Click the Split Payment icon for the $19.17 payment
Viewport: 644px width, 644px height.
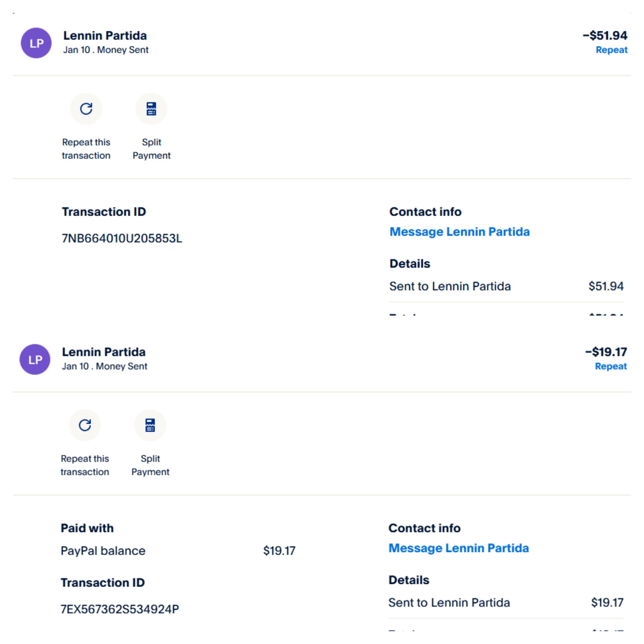pyautogui.click(x=150, y=425)
